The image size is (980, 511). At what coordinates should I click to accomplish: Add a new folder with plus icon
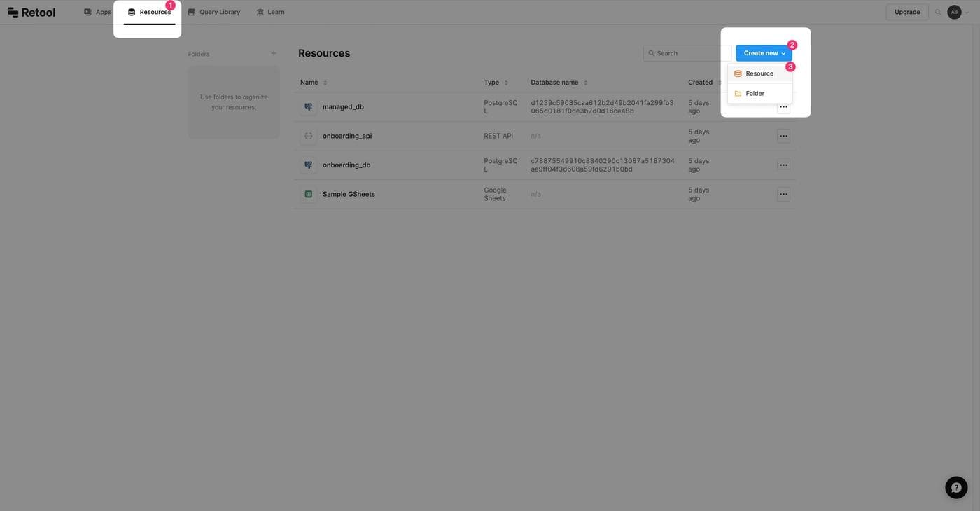pos(274,54)
